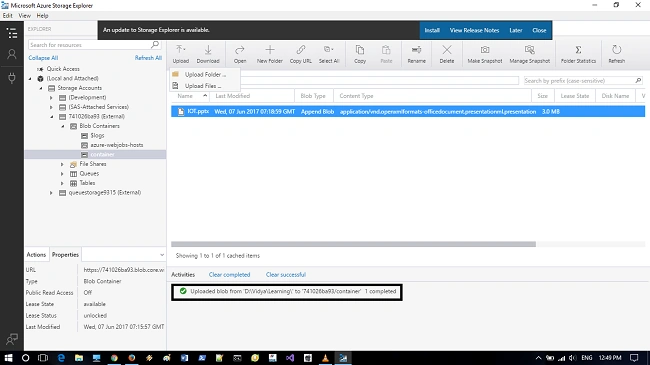Click the Make Snapshot icon

485,54
